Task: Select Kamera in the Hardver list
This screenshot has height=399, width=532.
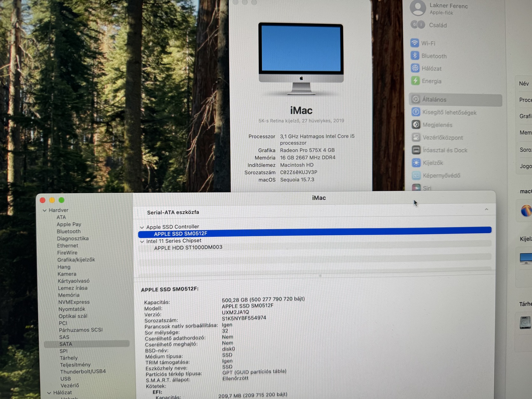Action: pyautogui.click(x=67, y=274)
